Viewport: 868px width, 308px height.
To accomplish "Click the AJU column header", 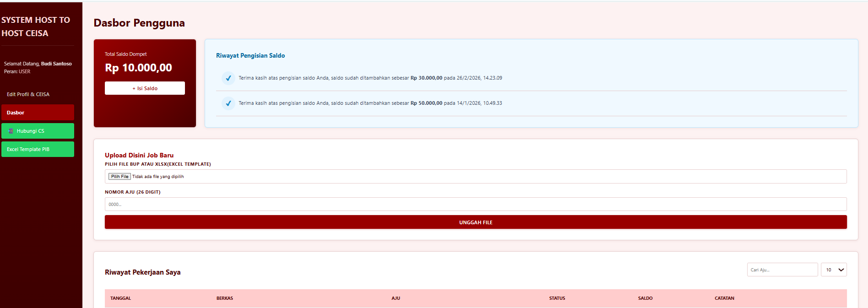I will (x=396, y=298).
